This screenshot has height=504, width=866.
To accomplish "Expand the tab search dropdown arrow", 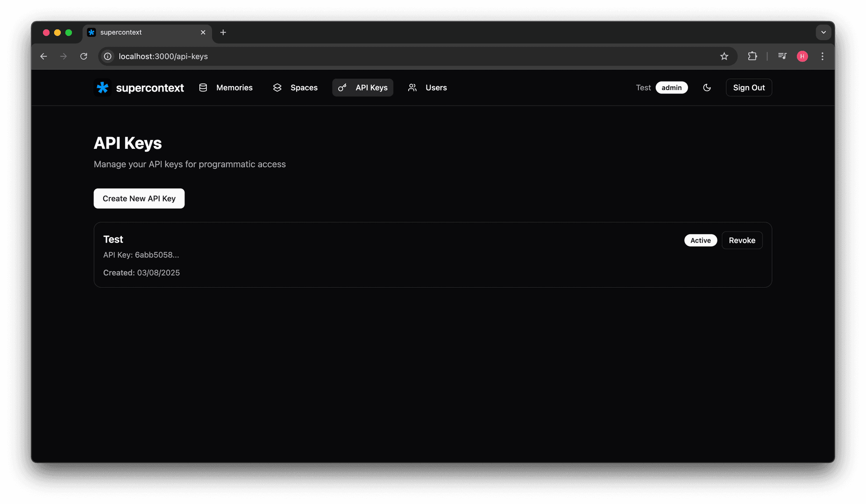I will (823, 32).
